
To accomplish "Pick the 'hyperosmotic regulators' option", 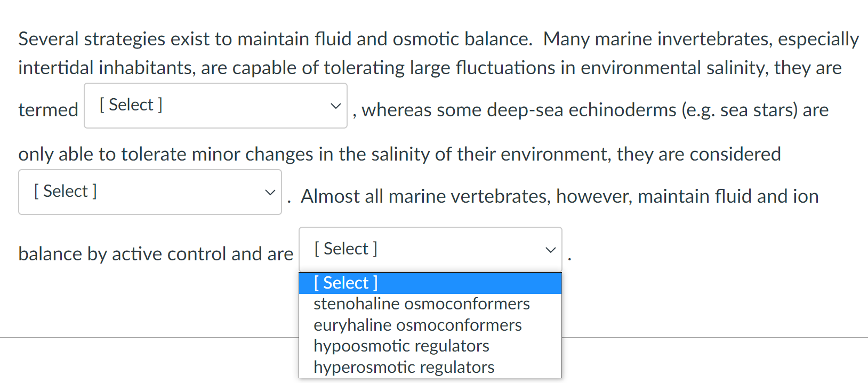I will point(404,368).
